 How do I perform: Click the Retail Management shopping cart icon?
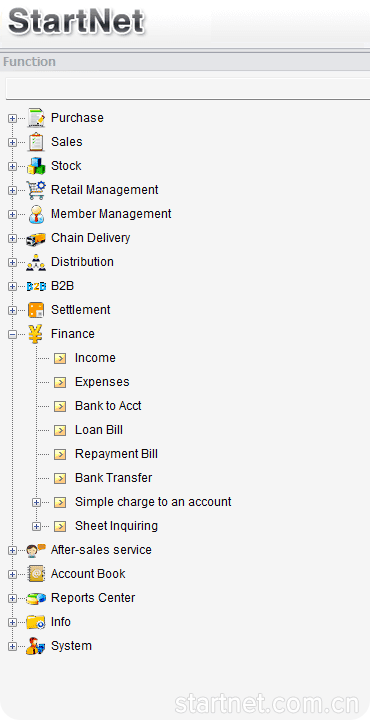(36, 190)
